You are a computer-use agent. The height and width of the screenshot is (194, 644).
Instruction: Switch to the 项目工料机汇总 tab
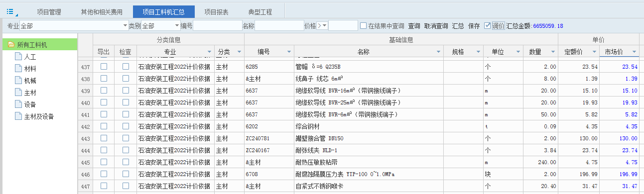[x=164, y=12]
